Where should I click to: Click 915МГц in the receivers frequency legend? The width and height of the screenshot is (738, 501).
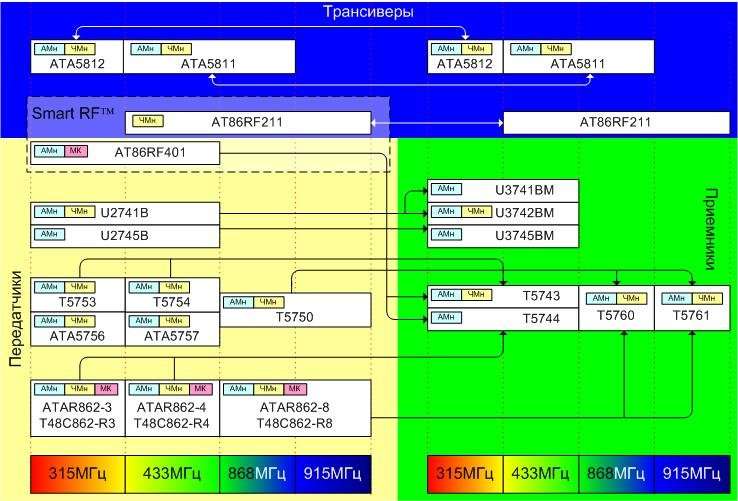(692, 474)
